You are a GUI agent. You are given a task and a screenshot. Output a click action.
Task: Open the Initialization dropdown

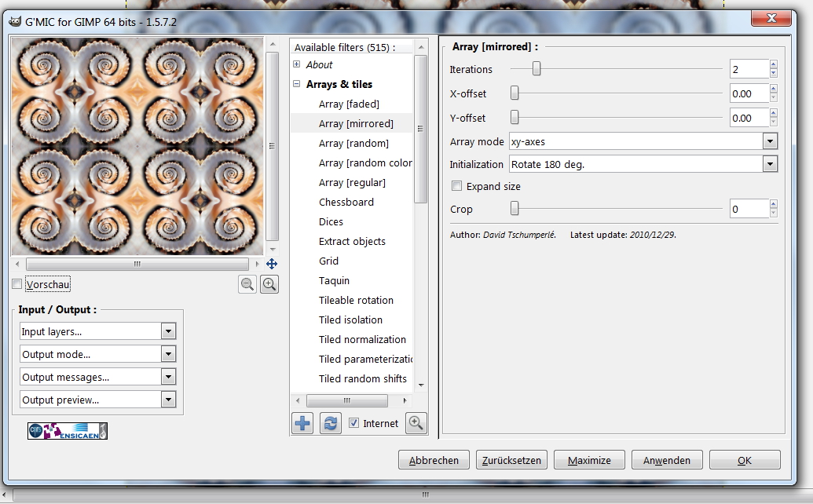click(770, 165)
